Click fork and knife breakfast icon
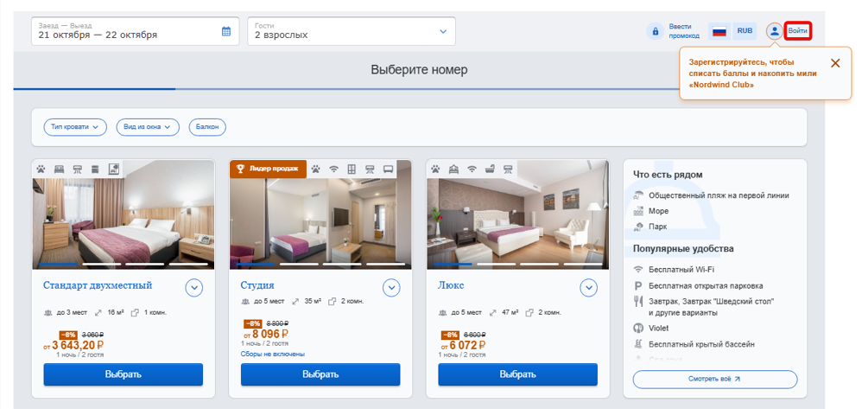The image size is (868, 409). click(x=637, y=302)
